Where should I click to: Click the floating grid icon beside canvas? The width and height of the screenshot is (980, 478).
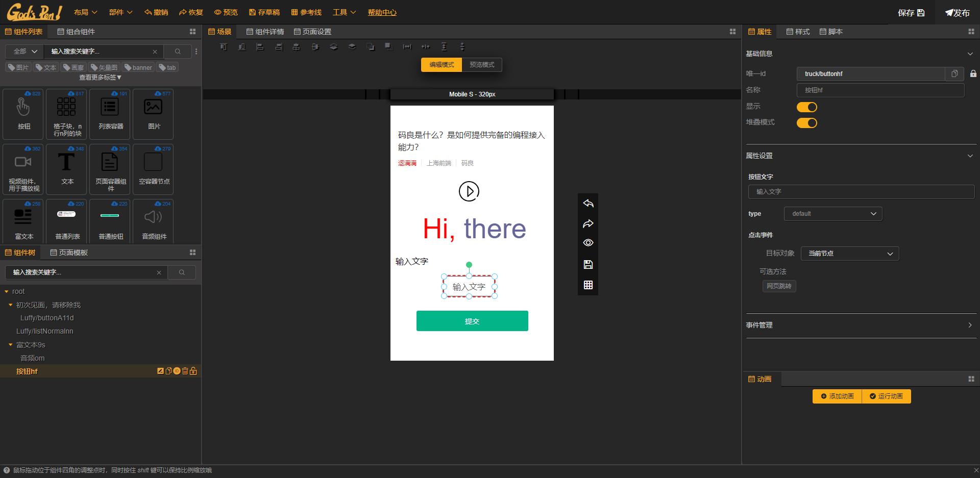click(588, 285)
